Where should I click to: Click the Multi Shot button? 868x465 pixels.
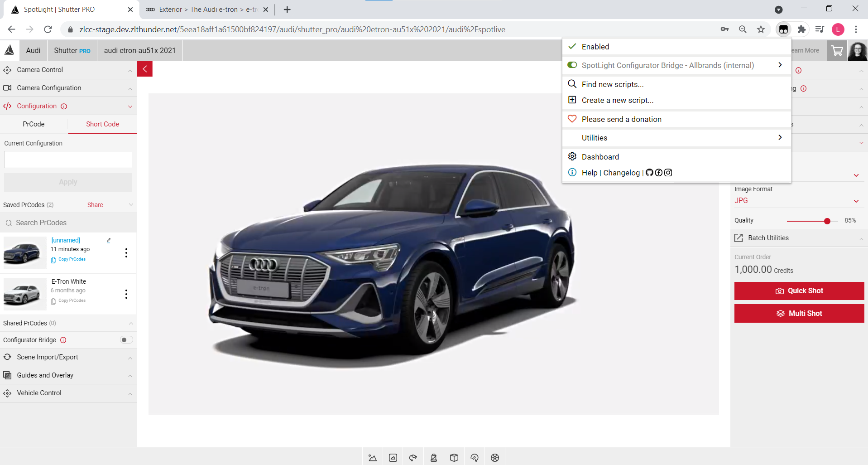pyautogui.click(x=799, y=314)
